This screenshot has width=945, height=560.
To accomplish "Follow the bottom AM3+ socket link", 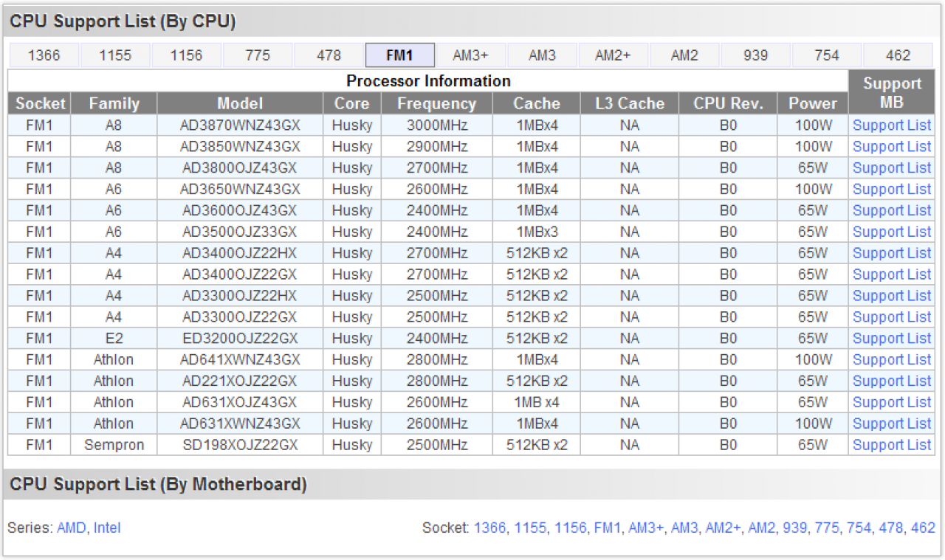I will point(645,528).
